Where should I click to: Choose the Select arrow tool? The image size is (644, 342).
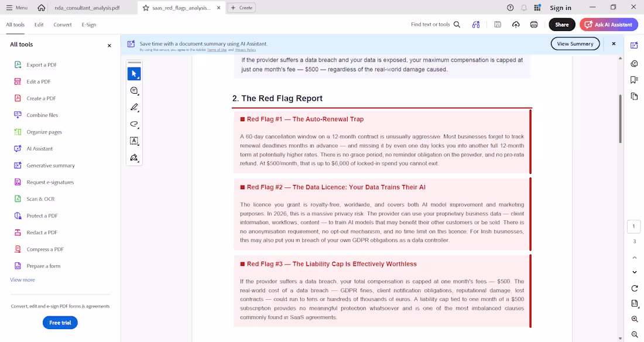[134, 74]
